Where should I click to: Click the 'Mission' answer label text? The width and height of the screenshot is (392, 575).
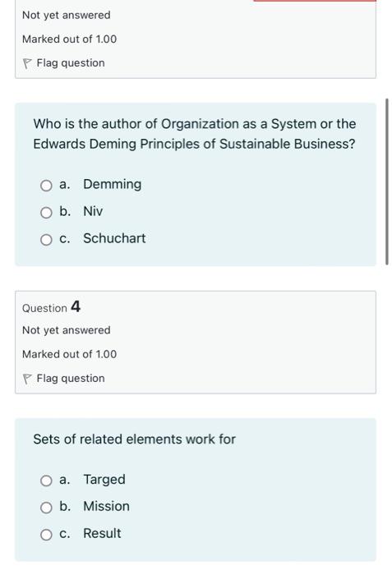pos(107,507)
